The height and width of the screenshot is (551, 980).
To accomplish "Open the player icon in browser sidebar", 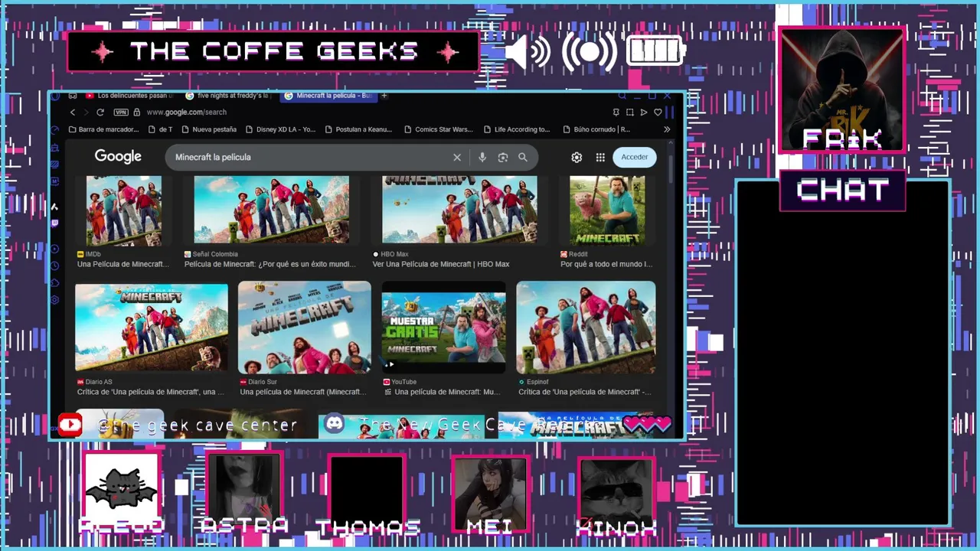I will [54, 249].
